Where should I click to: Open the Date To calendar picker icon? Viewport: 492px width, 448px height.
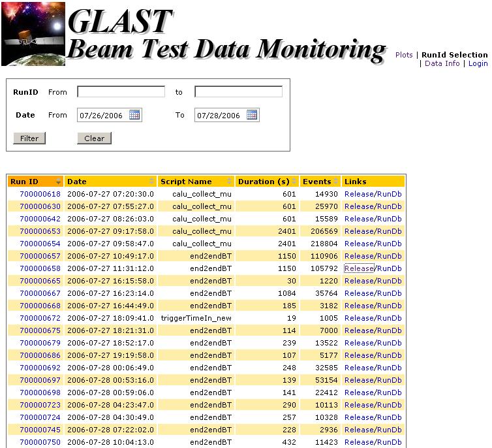pyautogui.click(x=252, y=114)
